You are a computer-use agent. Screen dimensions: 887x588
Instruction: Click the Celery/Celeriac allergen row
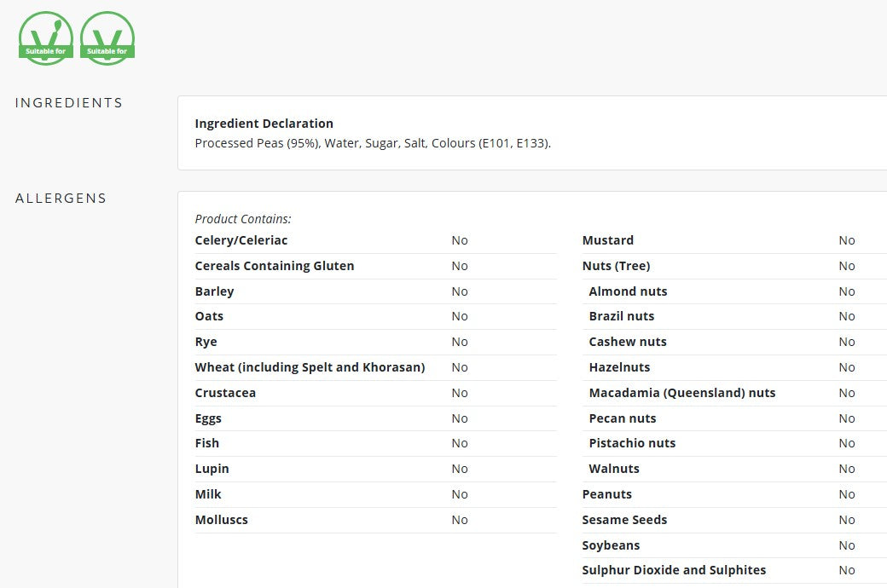[241, 240]
